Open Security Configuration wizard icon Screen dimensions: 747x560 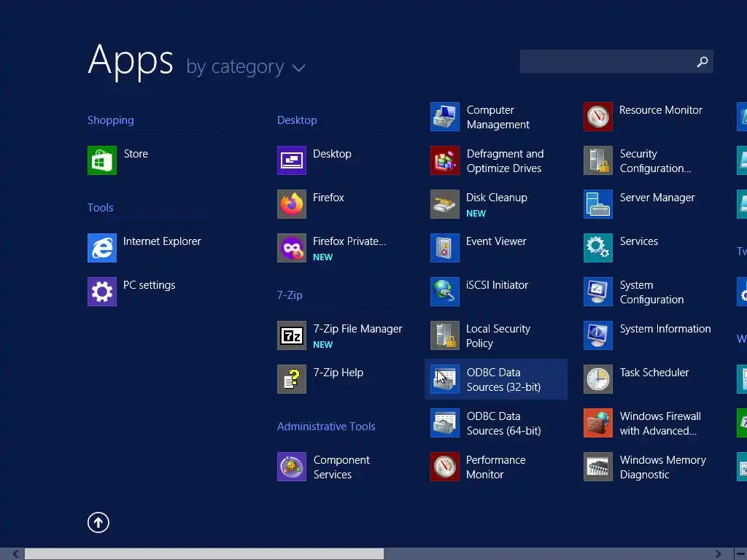pyautogui.click(x=598, y=160)
